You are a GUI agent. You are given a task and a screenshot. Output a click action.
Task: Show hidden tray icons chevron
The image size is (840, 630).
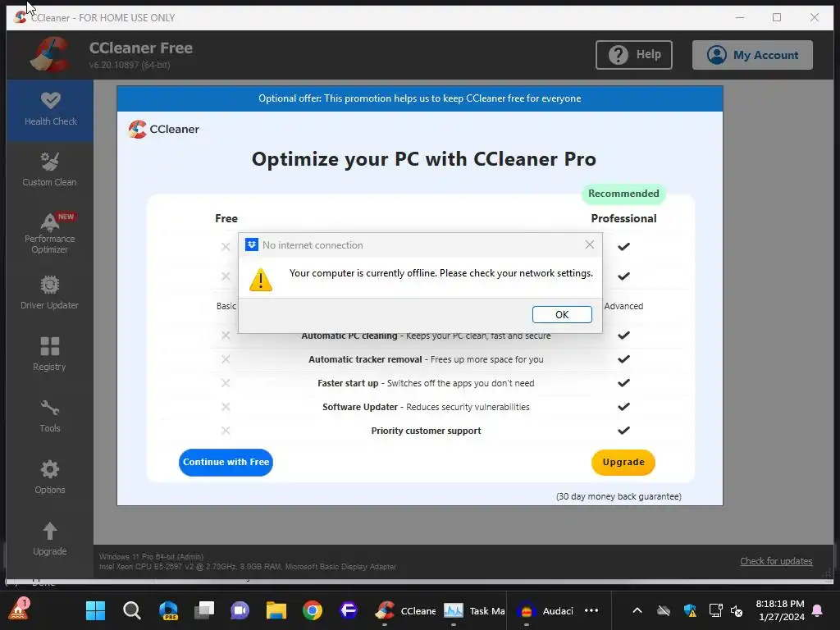coord(637,610)
